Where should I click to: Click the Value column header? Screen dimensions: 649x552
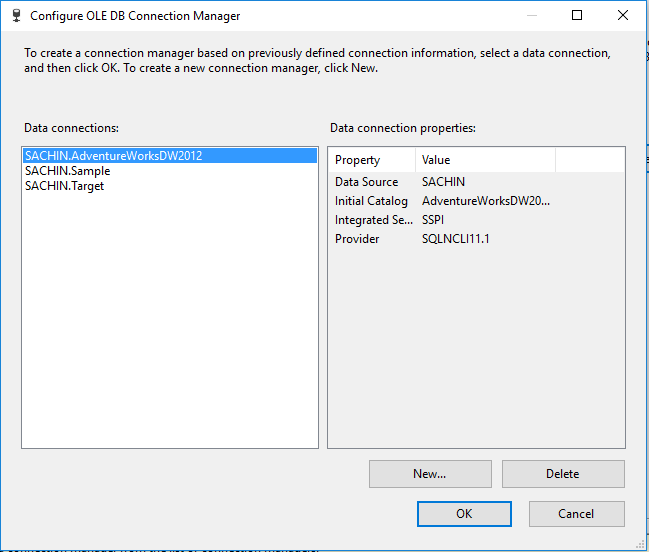coord(485,160)
